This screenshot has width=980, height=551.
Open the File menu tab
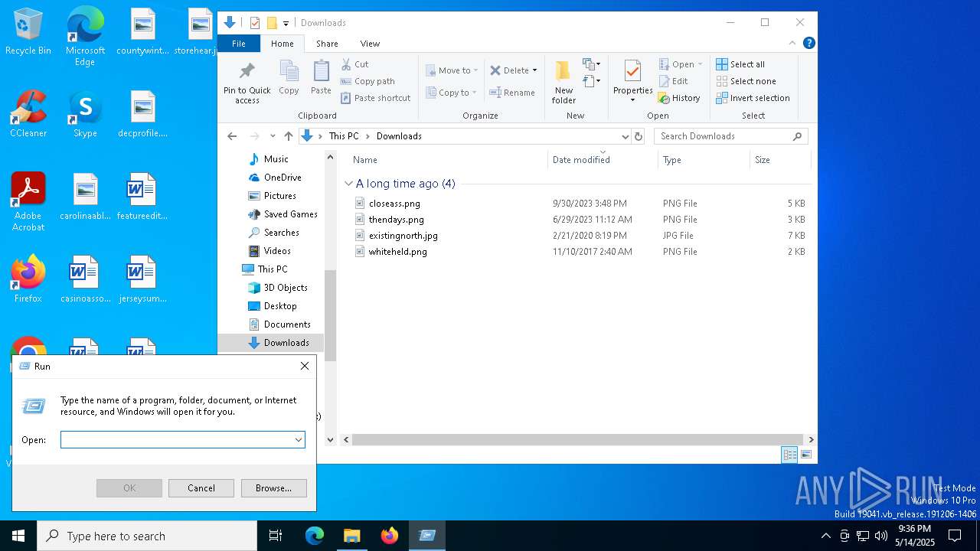tap(239, 44)
